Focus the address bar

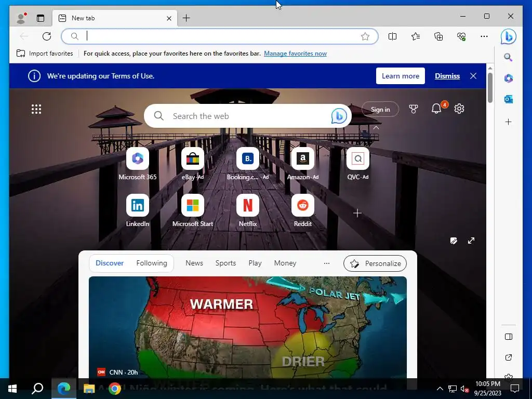(x=220, y=36)
